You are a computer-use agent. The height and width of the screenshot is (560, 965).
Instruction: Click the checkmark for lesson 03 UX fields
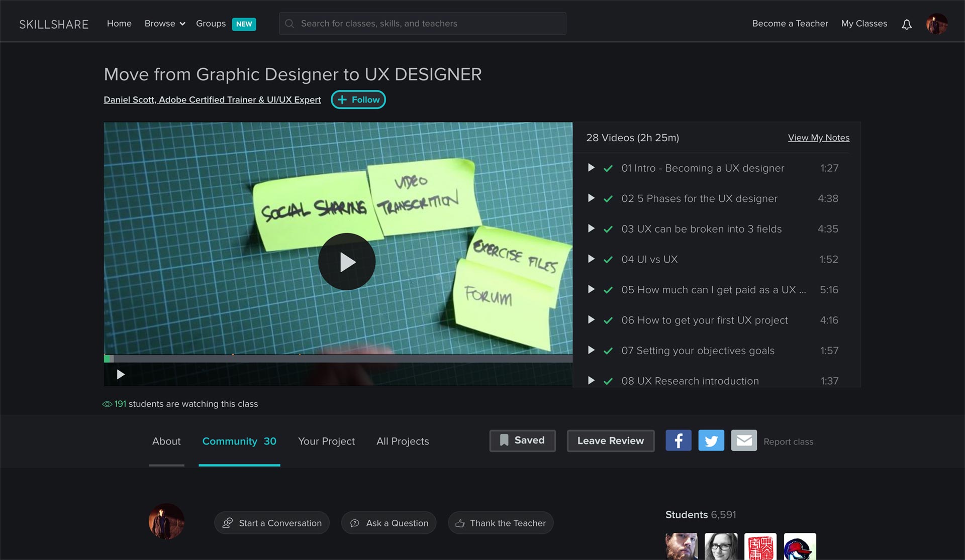tap(608, 229)
